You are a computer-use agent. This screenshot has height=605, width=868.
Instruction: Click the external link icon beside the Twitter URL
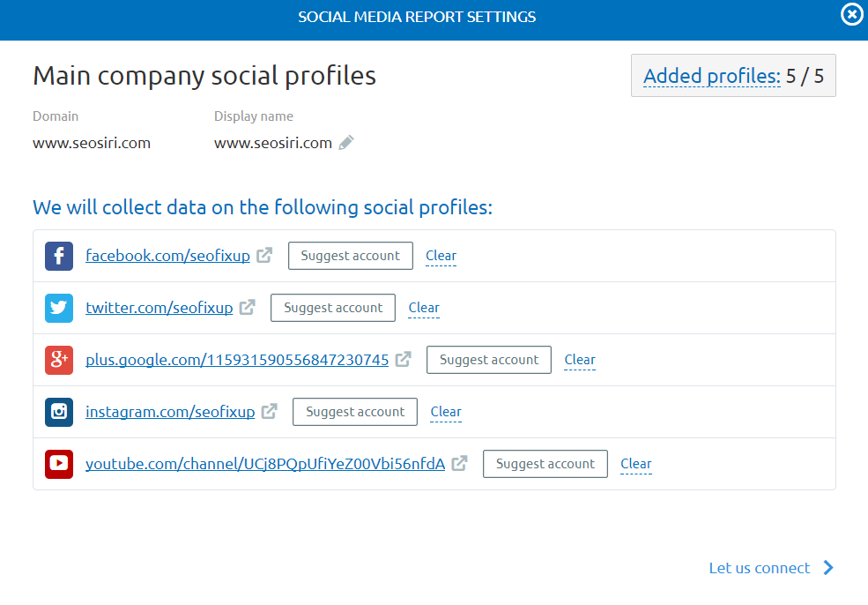[x=246, y=306]
